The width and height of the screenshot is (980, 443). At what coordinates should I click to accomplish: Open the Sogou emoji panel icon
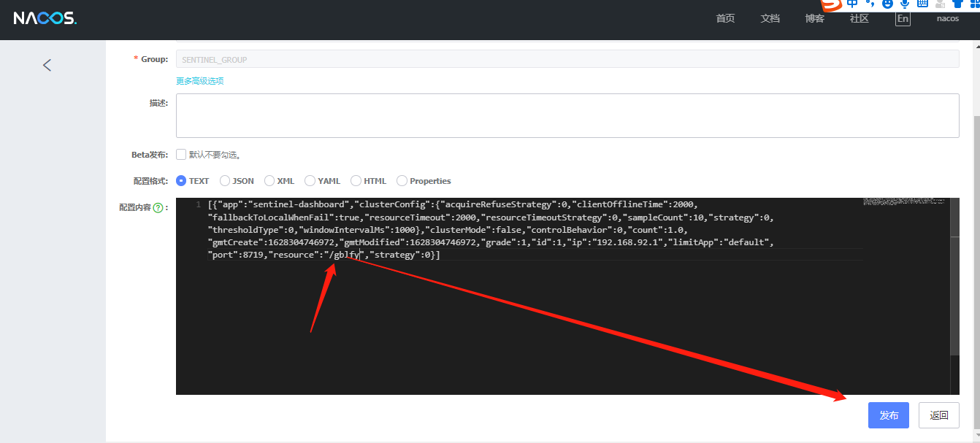(x=887, y=4)
